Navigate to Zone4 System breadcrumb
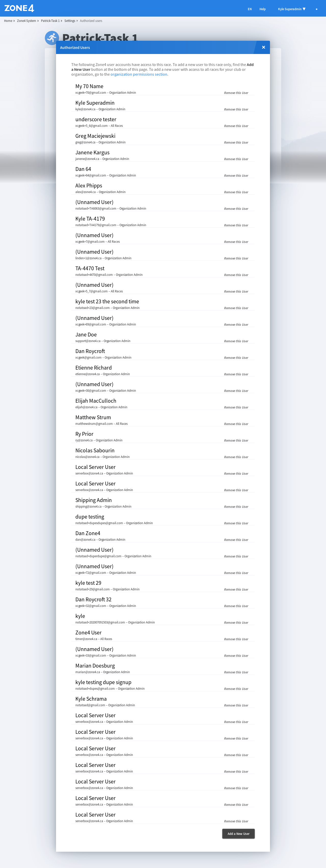The width and height of the screenshot is (326, 868). [x=26, y=21]
